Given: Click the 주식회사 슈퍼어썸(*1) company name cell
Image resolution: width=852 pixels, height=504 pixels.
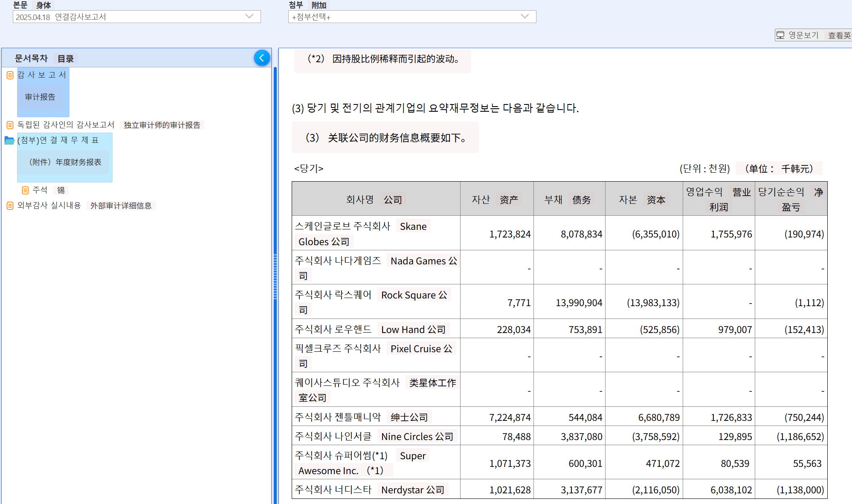Looking at the screenshot, I should click(376, 463).
